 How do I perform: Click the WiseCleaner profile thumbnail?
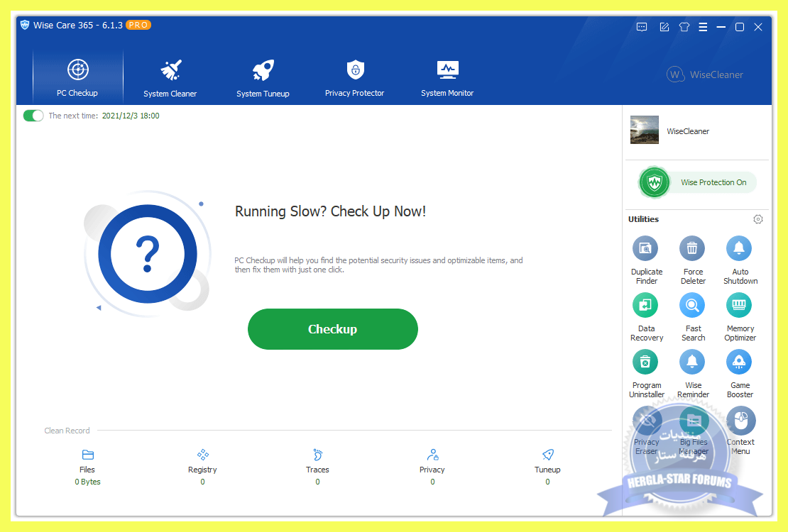coord(645,130)
